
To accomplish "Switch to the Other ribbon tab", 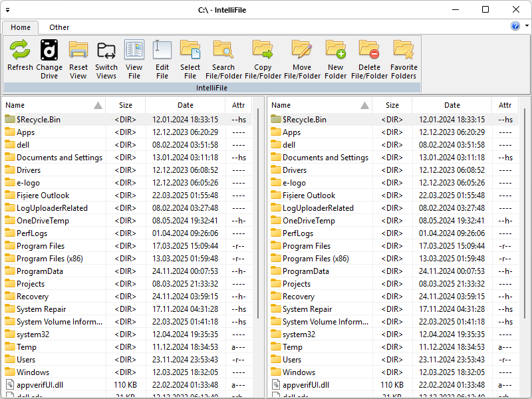I will 59,27.
